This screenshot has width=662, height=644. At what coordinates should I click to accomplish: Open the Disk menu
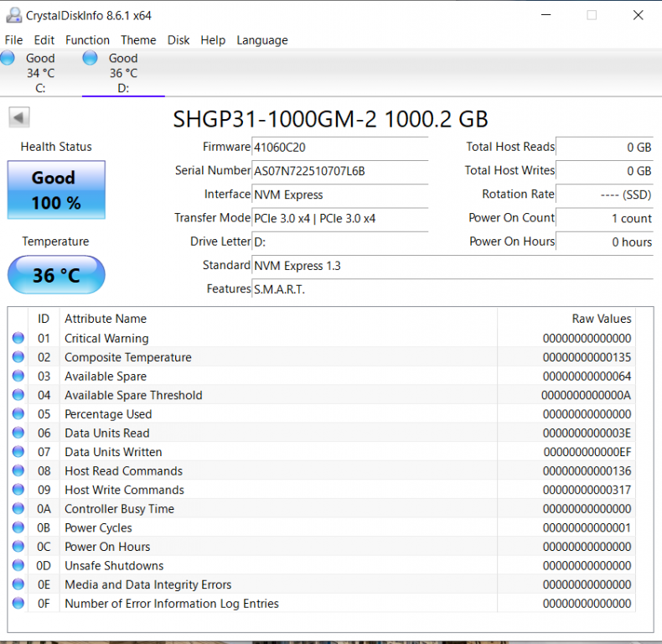point(178,40)
